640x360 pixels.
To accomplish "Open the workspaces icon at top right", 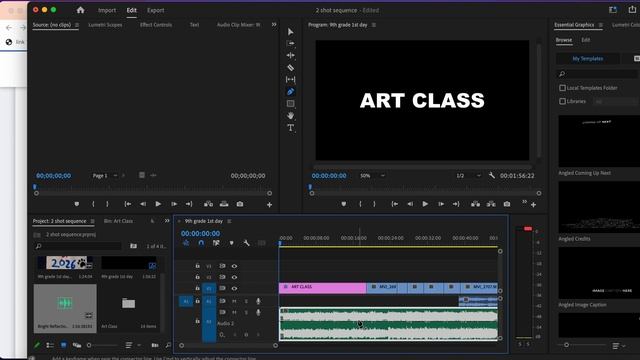I will [x=613, y=10].
